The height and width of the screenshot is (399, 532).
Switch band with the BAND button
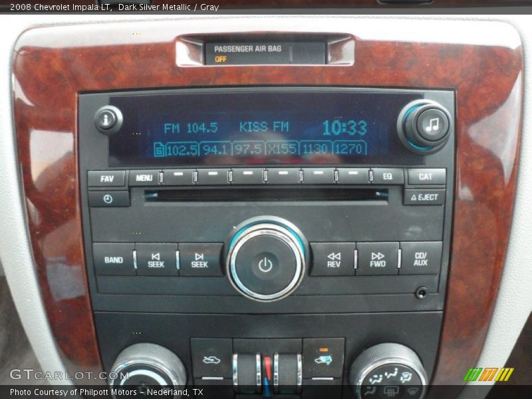tap(113, 260)
